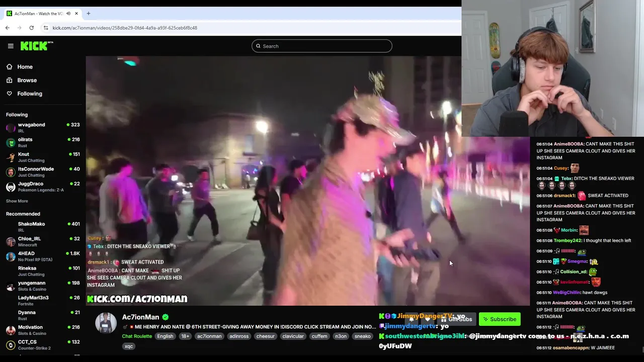Select the cuffem tag
The height and width of the screenshot is (362, 644).
319,336
